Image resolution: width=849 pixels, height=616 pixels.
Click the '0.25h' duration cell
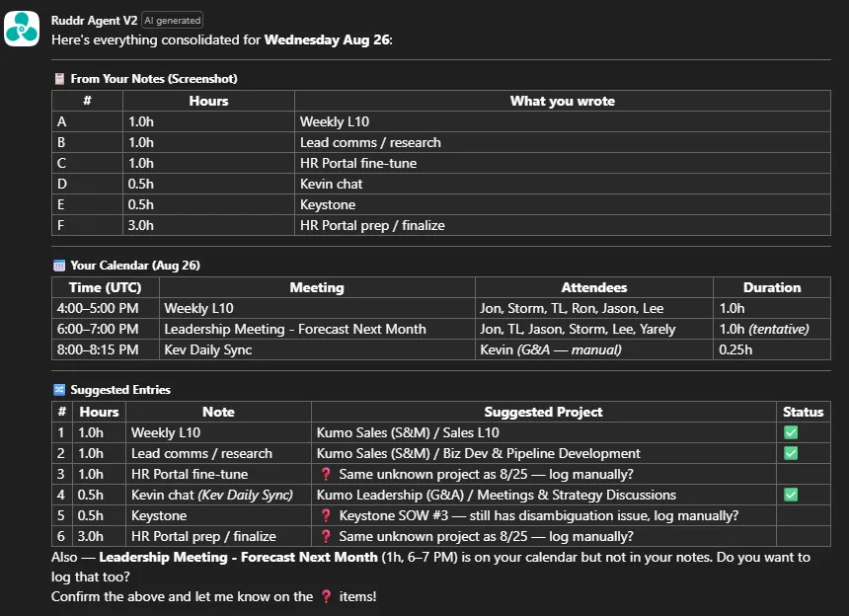[772, 349]
